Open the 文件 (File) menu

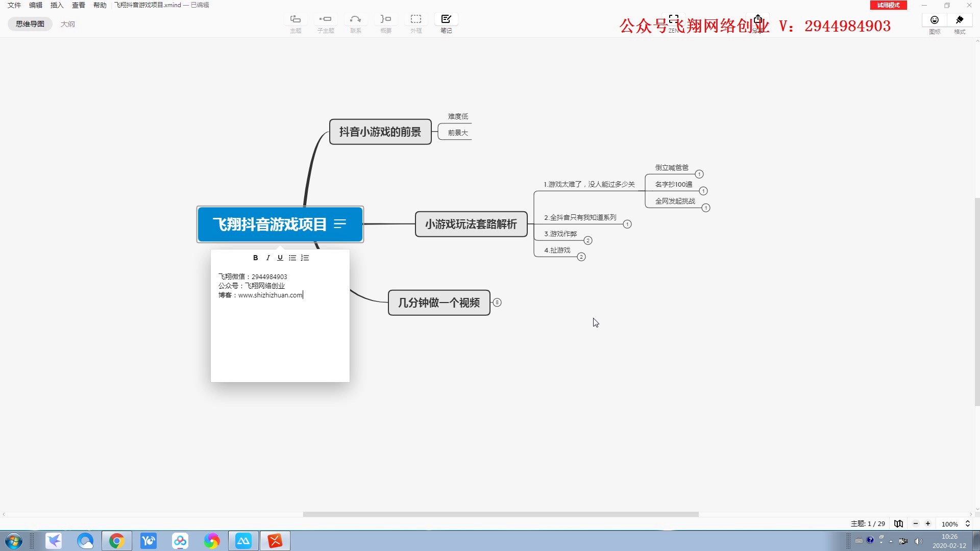point(14,5)
